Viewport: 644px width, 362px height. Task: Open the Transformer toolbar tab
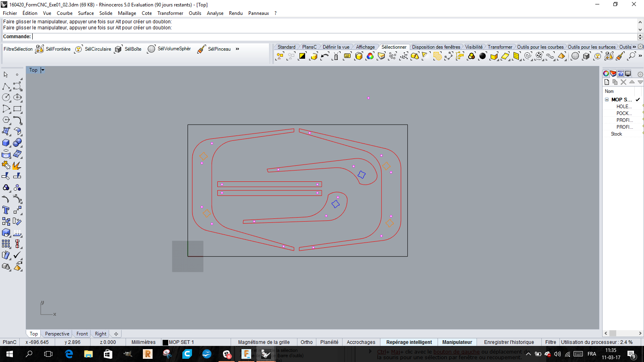tap(500, 47)
